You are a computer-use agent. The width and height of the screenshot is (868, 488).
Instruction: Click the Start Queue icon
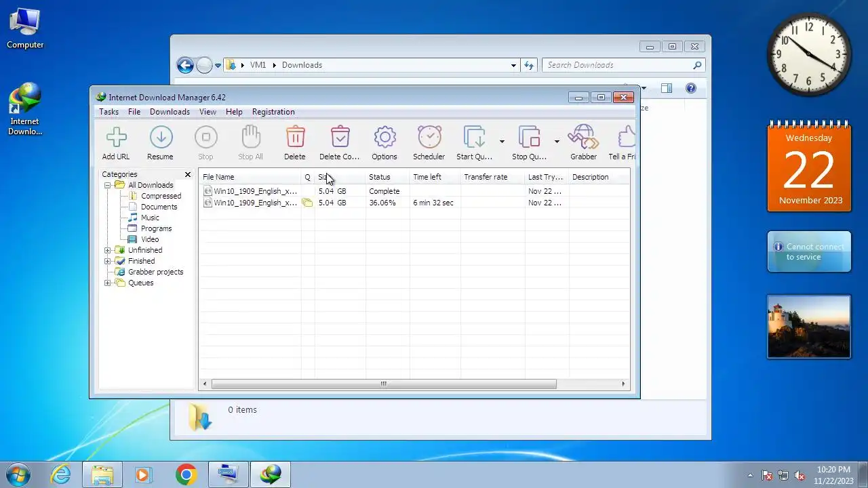(474, 138)
